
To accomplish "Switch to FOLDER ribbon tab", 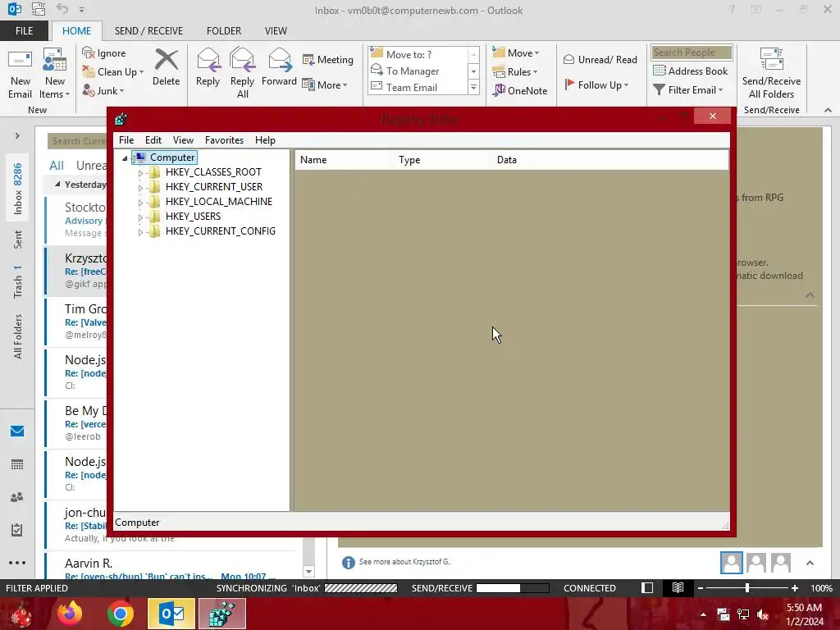I will pos(224,31).
